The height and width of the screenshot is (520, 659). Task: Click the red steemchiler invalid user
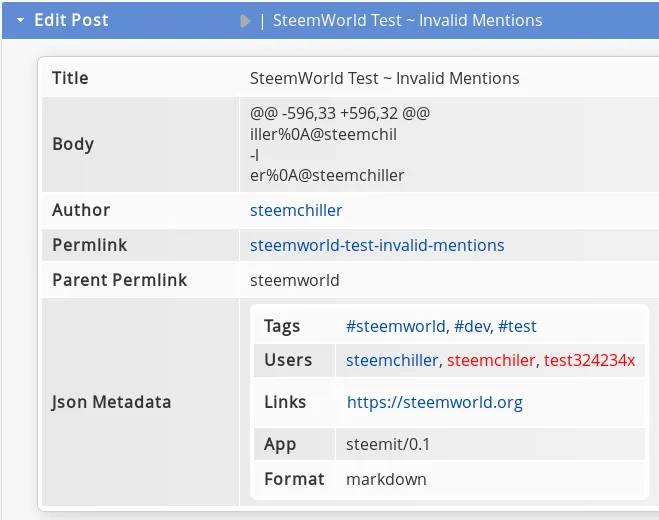click(x=491, y=360)
